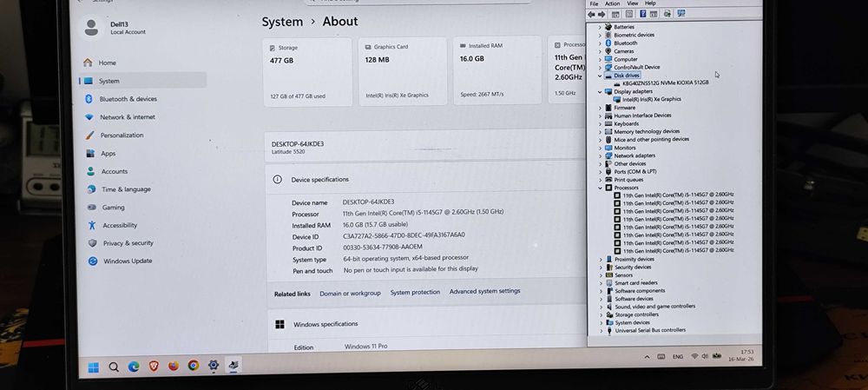The width and height of the screenshot is (868, 390).
Task: Open the Graphics Card 128 MB card
Action: click(403, 71)
